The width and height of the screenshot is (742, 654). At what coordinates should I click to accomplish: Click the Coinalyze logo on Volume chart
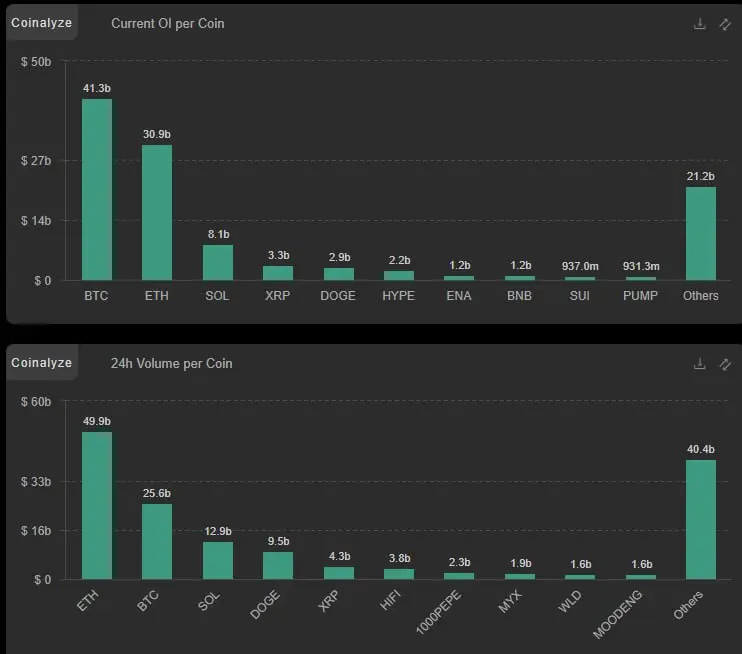42,362
